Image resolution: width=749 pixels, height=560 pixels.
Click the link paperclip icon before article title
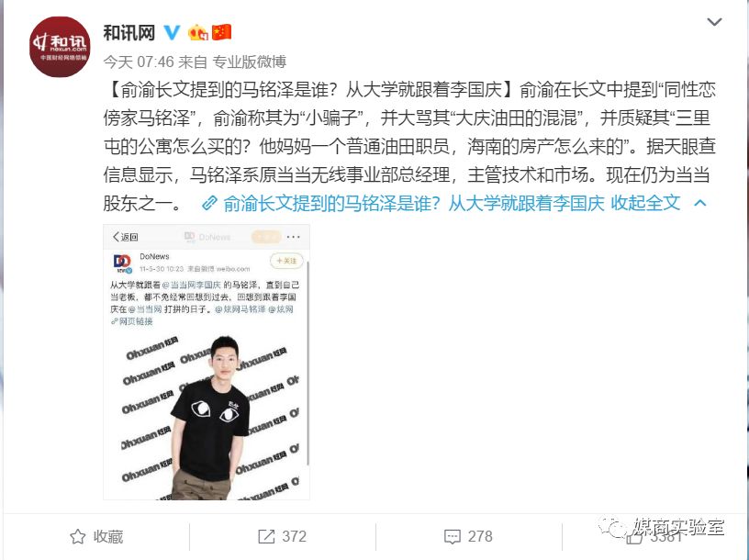click(209, 203)
